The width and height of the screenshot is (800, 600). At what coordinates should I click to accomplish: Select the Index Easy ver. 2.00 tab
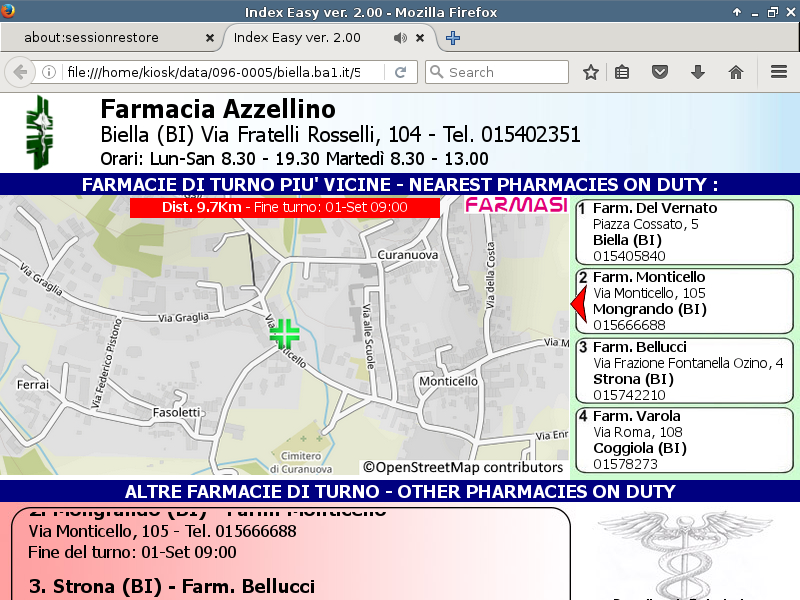click(297, 38)
